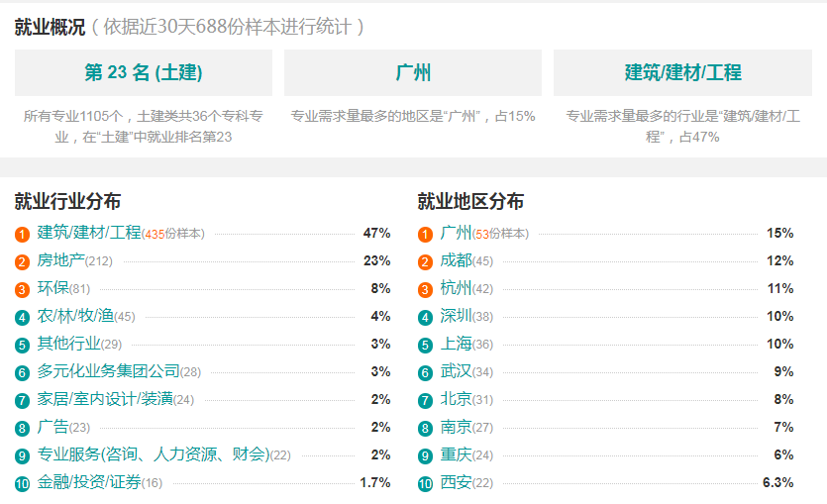Click the 第 23 名 (土建) summary box
The height and width of the screenshot is (504, 827).
144,72
